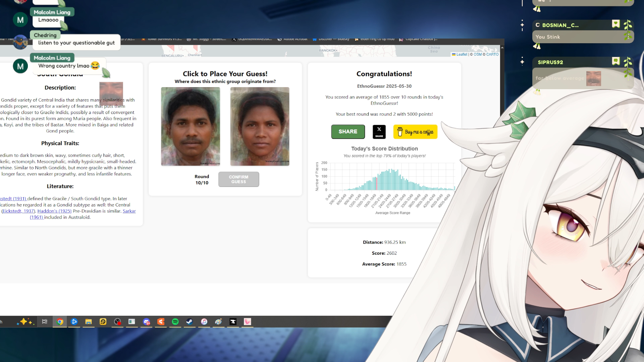Open iTunes from the taskbar
The height and width of the screenshot is (362, 644).
coord(204,322)
